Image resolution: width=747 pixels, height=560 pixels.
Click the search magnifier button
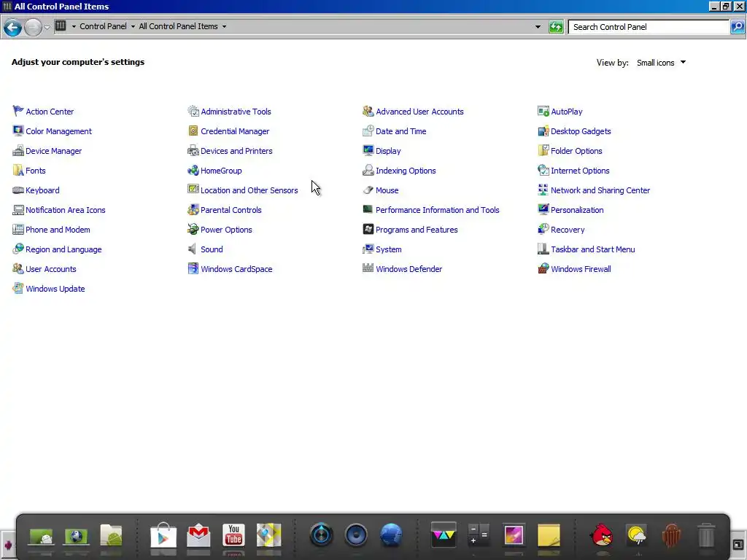click(x=738, y=27)
